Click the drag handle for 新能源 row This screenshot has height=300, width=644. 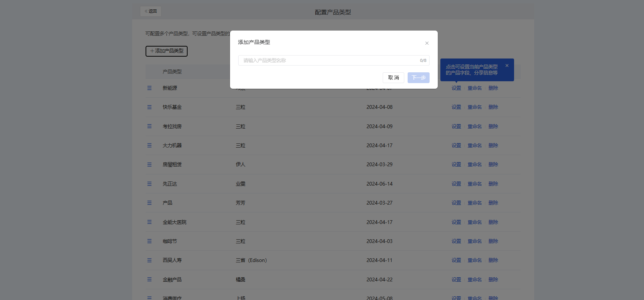pyautogui.click(x=149, y=88)
